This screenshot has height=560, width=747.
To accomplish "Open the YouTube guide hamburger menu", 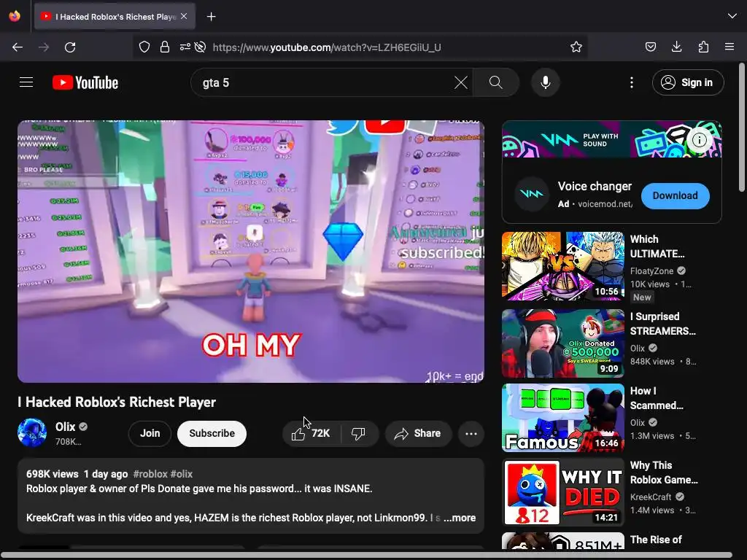I will (26, 82).
